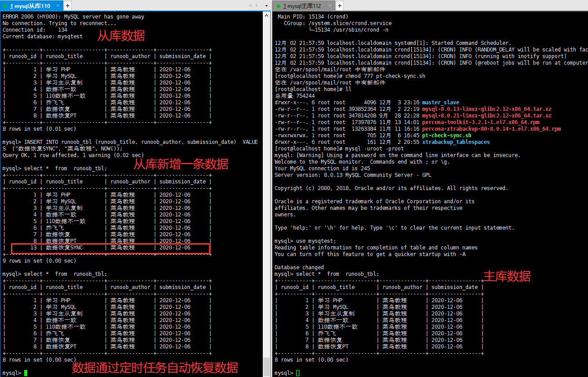Click 'CGroup: /system.slice/crond.service' line
Screen dimensions: 588x377
[338, 23]
